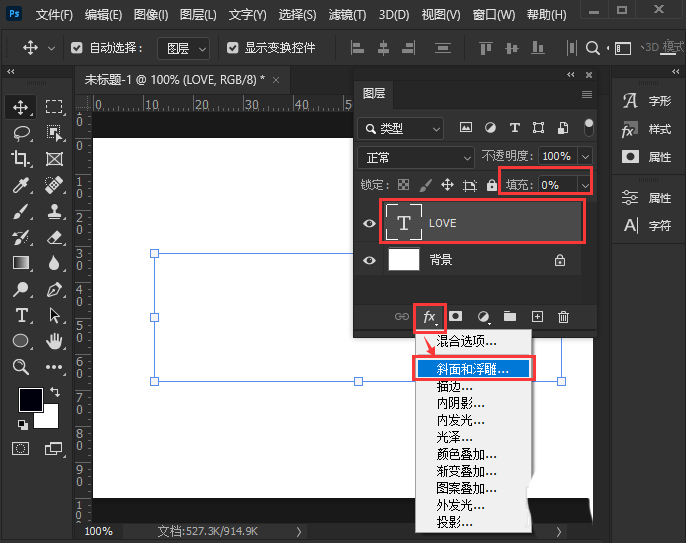
Task: Open the Auto-Select Layer dropdown
Action: (183, 48)
